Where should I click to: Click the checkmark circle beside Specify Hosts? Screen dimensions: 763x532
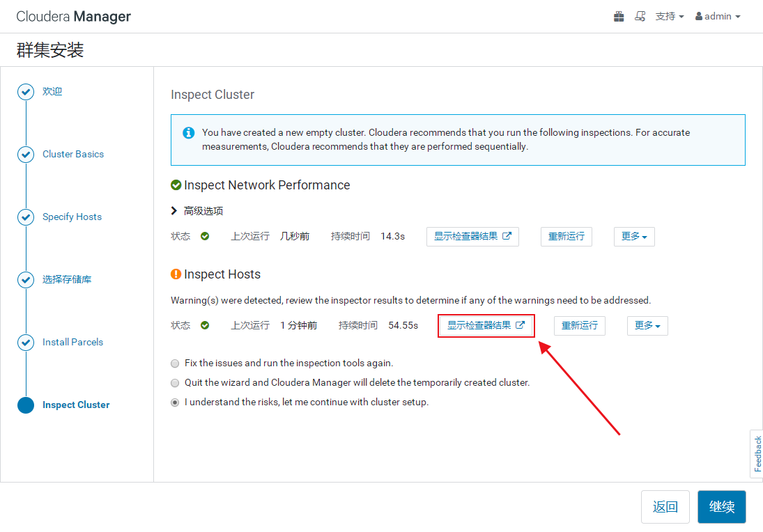(x=26, y=217)
